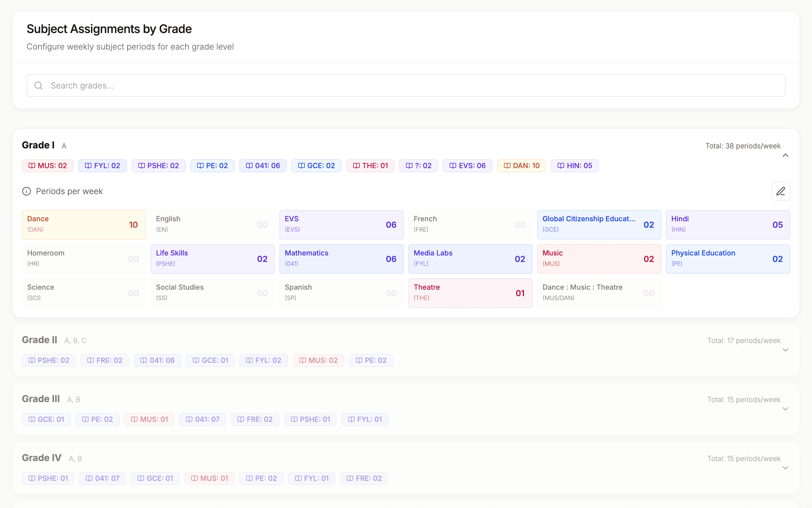812x508 pixels.
Task: Click the book icon in HIN: 05 chip
Action: (561, 165)
